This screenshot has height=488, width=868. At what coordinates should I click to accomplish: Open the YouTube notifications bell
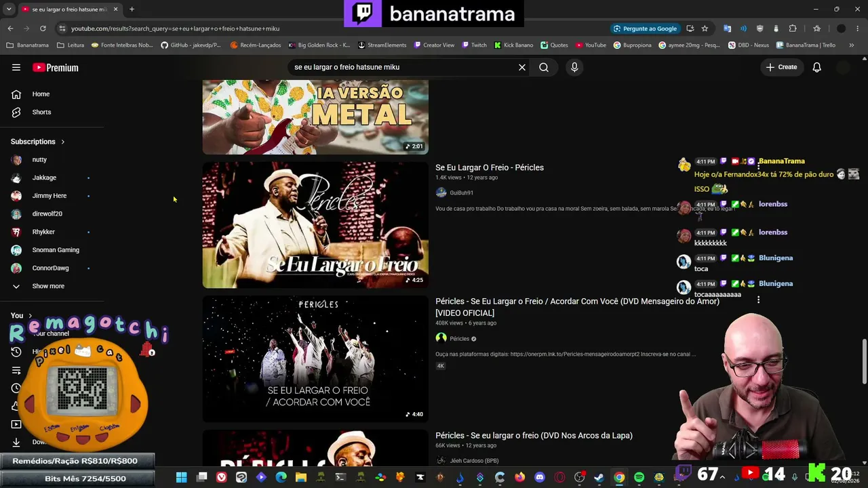pyautogui.click(x=817, y=67)
